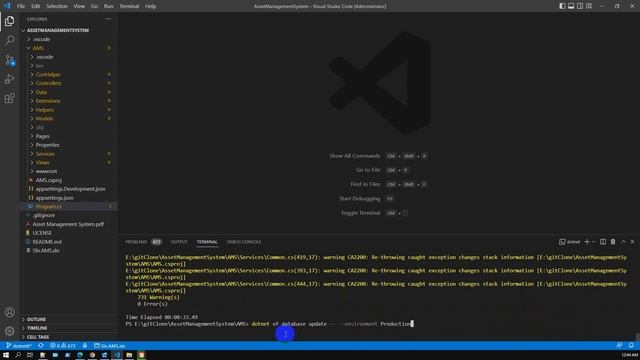Screen dimensions: 640x360
Task: Open the Extensions view
Action: point(9,98)
